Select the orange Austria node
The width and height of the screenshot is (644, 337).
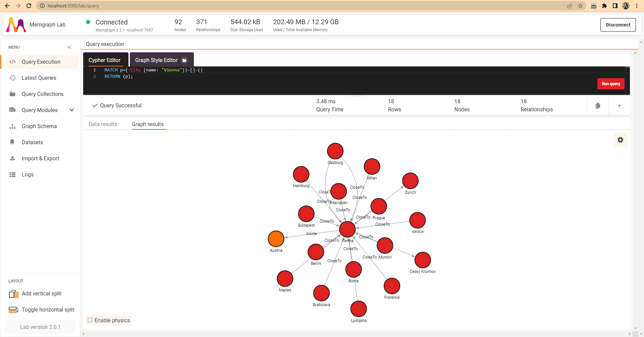[276, 239]
